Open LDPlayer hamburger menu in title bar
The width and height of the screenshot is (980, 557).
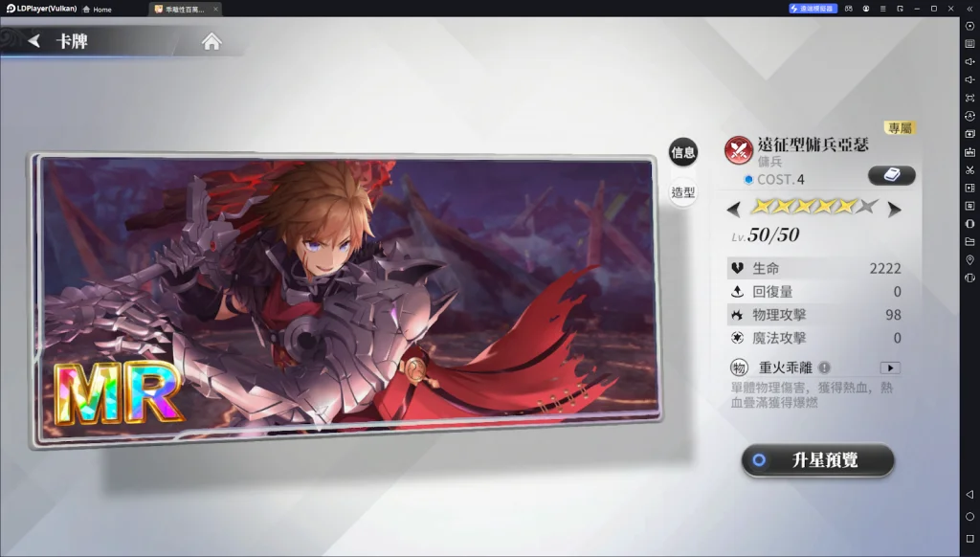882,9
